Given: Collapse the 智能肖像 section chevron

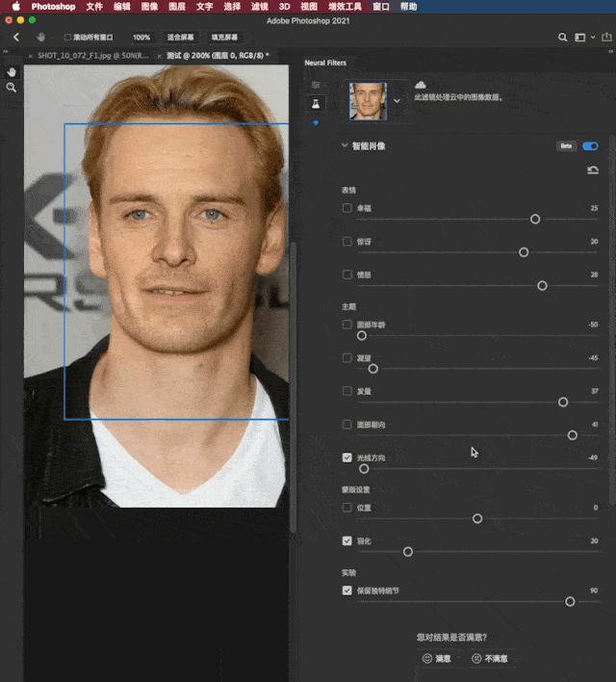Looking at the screenshot, I should [x=345, y=145].
